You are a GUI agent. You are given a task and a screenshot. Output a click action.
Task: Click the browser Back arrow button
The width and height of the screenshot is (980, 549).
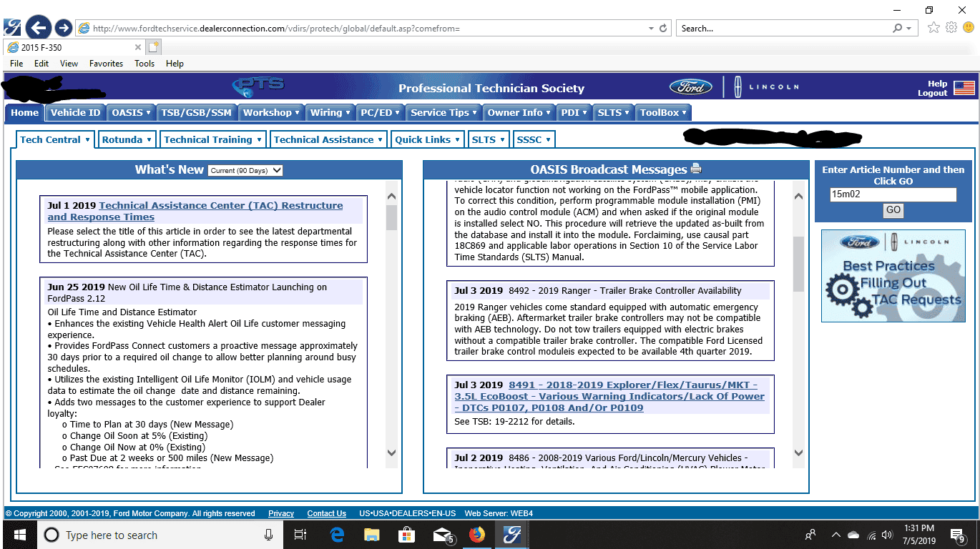pyautogui.click(x=39, y=28)
